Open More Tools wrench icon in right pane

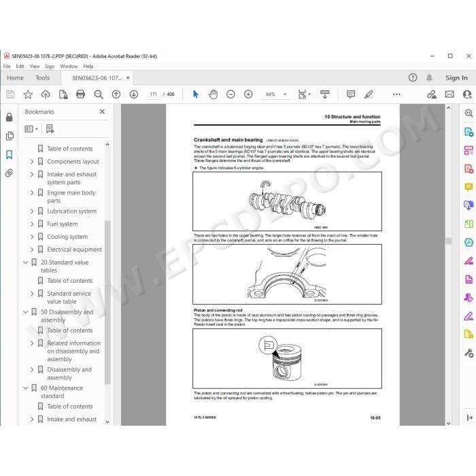pyautogui.click(x=469, y=353)
